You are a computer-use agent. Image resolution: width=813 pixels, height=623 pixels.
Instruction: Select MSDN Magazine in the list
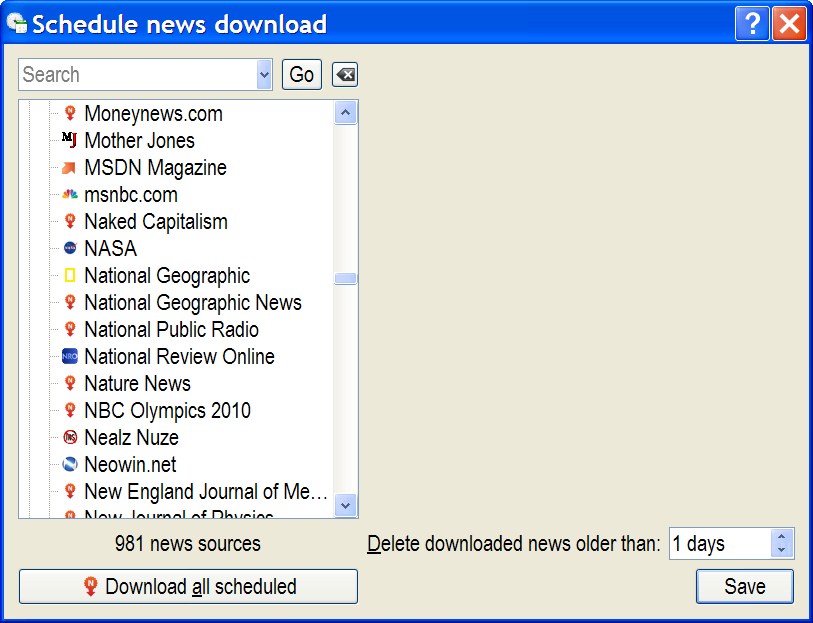click(156, 167)
